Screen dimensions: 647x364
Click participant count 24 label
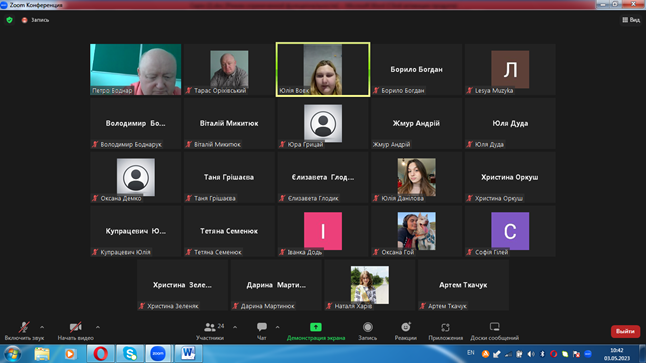pos(221,326)
